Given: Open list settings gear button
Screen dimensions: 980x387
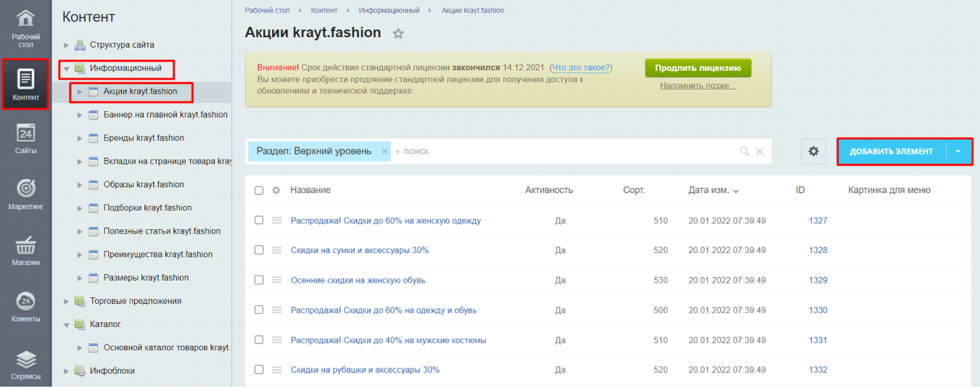Looking at the screenshot, I should tap(814, 151).
